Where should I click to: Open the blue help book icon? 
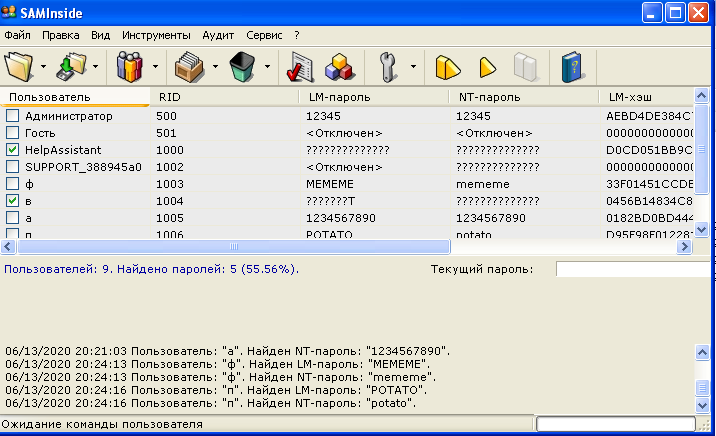(x=572, y=67)
